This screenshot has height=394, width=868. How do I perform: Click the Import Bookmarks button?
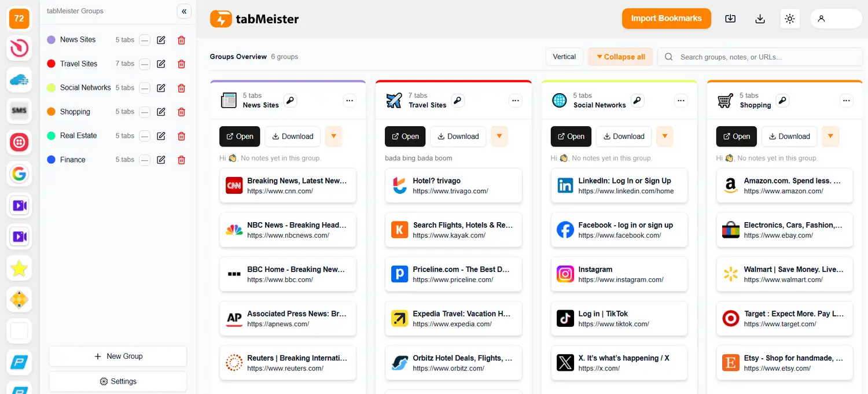(666, 18)
